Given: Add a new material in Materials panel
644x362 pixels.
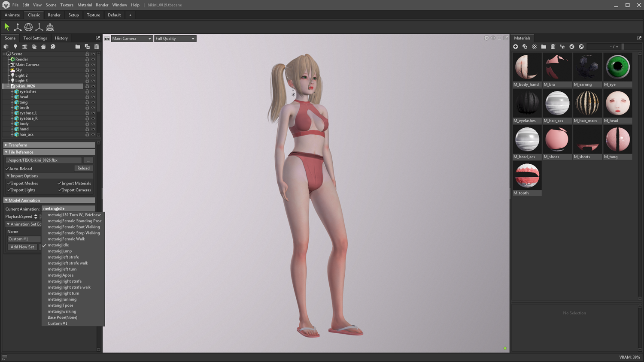Looking at the screenshot, I should click(x=516, y=47).
